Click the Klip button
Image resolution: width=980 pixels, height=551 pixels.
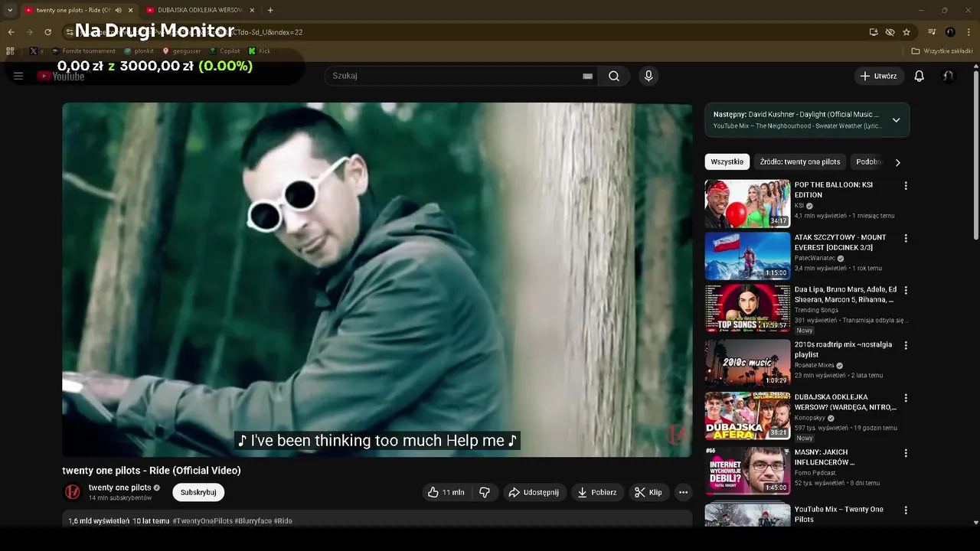648,492
